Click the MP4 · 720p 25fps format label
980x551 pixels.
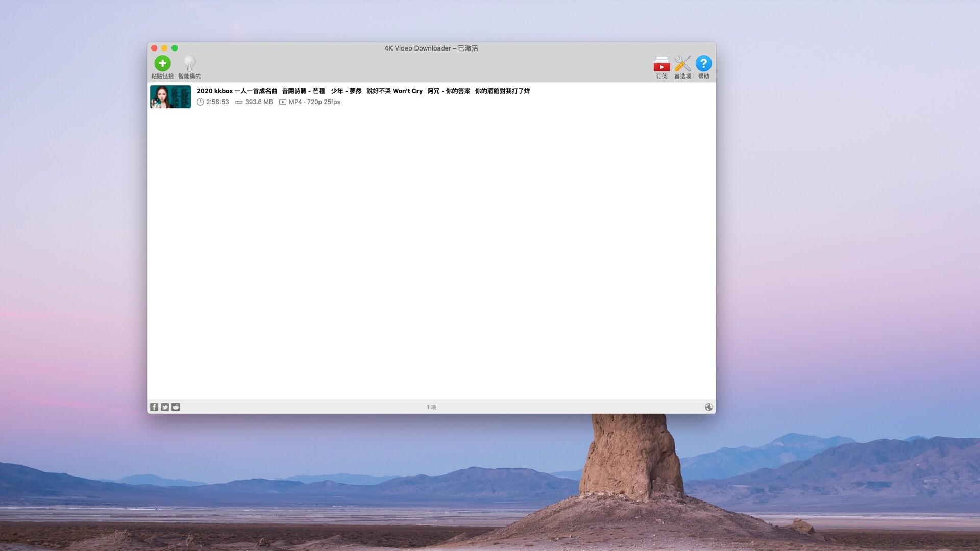point(314,102)
